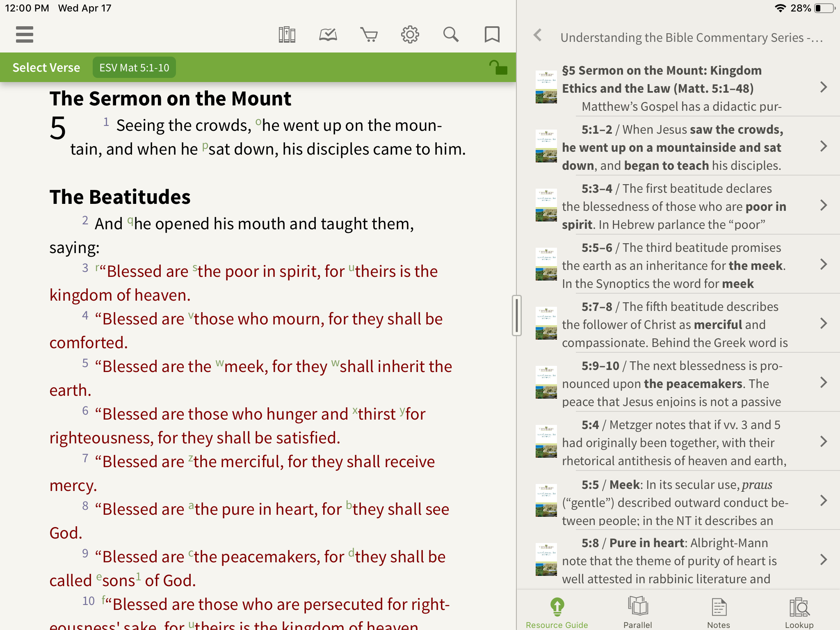
Task: Grab the split-pane divider handle
Action: click(x=516, y=315)
